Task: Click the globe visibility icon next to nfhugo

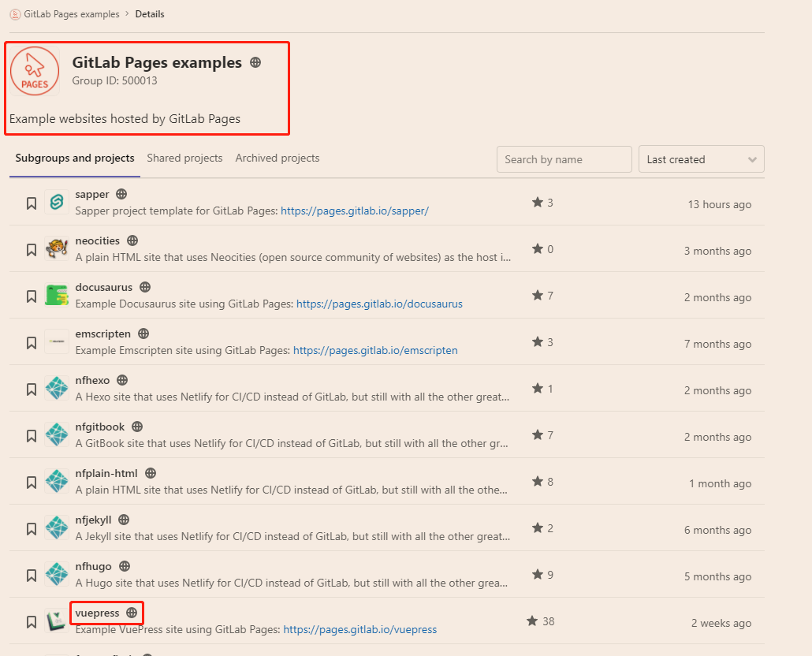Action: [125, 566]
